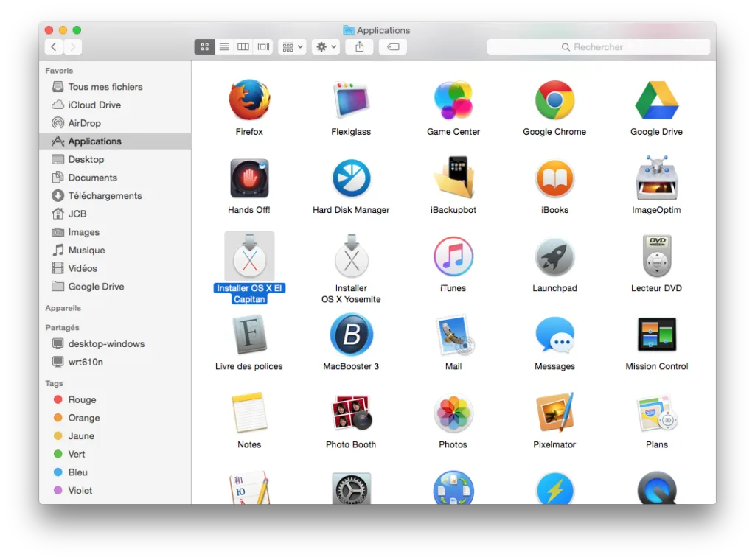Select the Livre des polices icon
The height and width of the screenshot is (560, 755).
pos(249,335)
